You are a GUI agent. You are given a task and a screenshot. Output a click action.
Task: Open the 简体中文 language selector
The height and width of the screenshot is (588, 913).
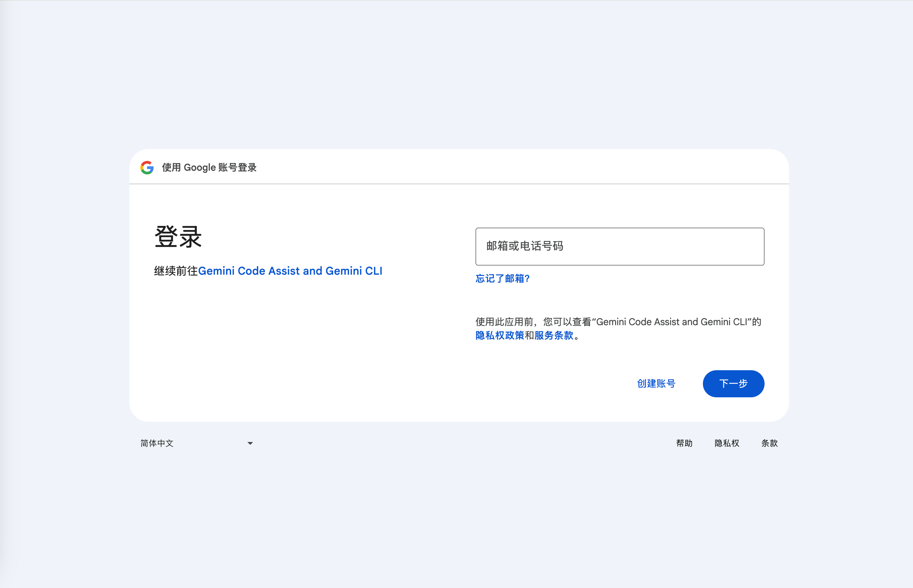click(157, 443)
